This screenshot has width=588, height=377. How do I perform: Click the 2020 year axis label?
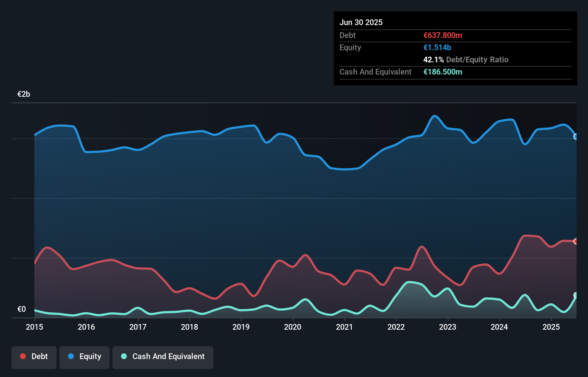(293, 327)
